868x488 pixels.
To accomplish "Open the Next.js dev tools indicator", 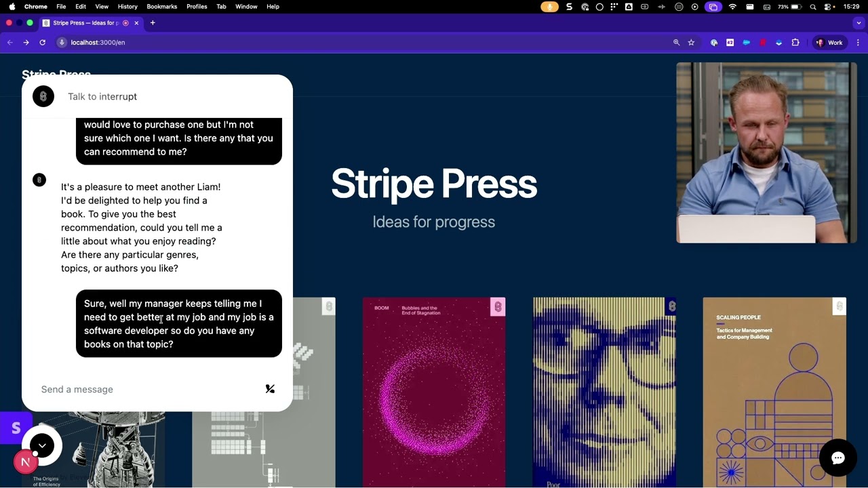I will point(25,462).
